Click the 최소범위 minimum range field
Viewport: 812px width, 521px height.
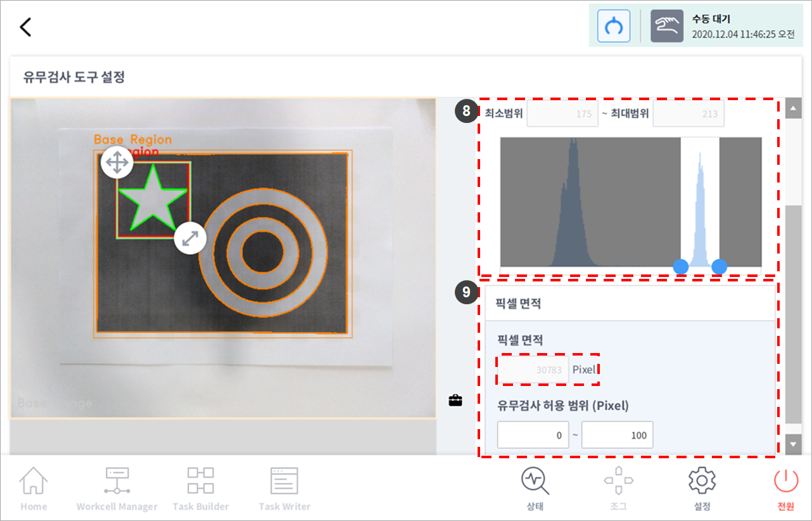pyautogui.click(x=562, y=114)
